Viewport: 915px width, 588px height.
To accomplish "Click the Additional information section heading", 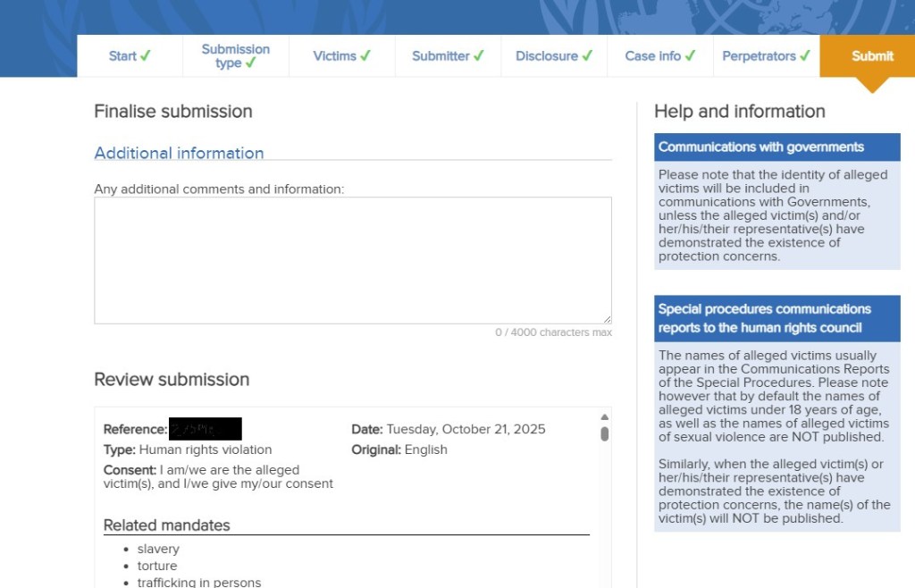I will point(180,153).
